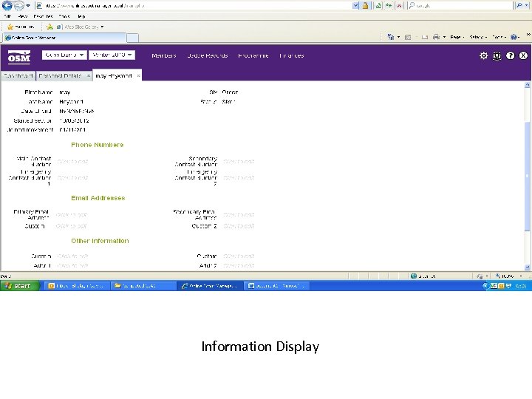Open the browser View menu
The image size is (532, 399).
pos(23,16)
